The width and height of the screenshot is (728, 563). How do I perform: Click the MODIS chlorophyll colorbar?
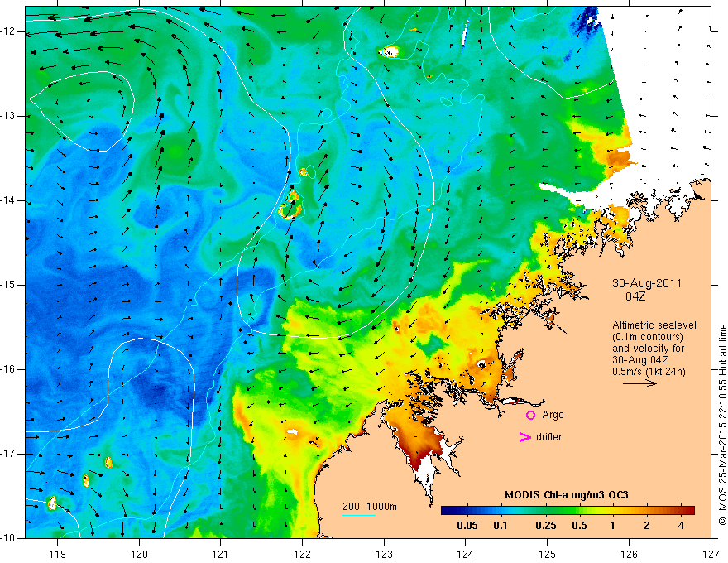568,510
